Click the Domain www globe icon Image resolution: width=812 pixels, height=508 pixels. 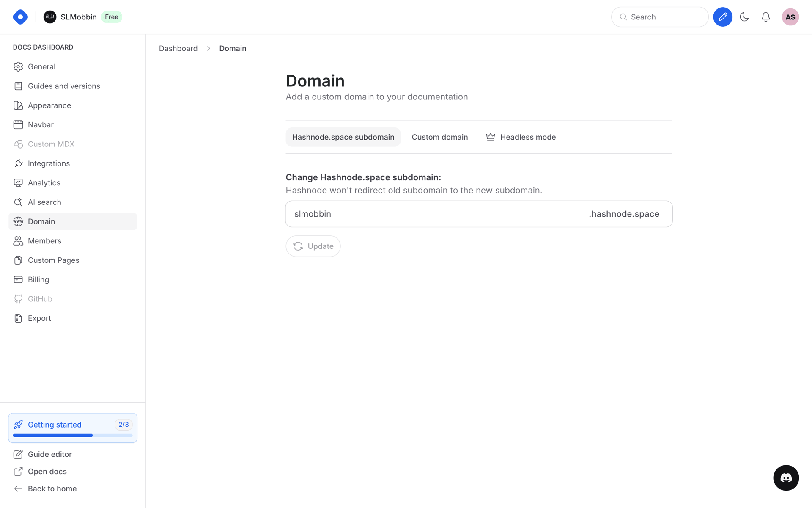[x=18, y=221]
